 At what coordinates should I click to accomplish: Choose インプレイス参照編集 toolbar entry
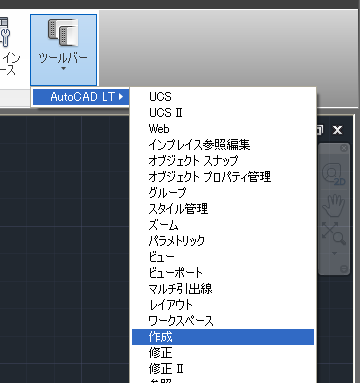tap(223, 145)
